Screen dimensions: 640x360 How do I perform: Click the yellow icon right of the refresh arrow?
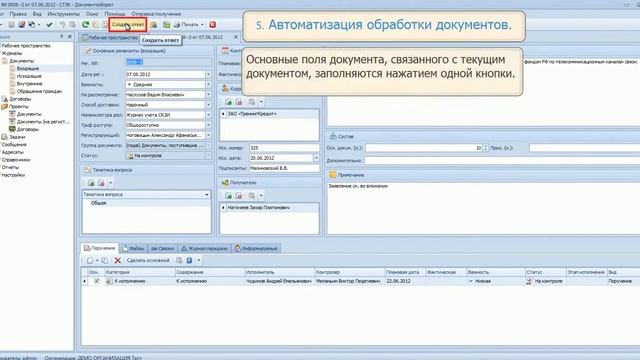click(x=95, y=25)
